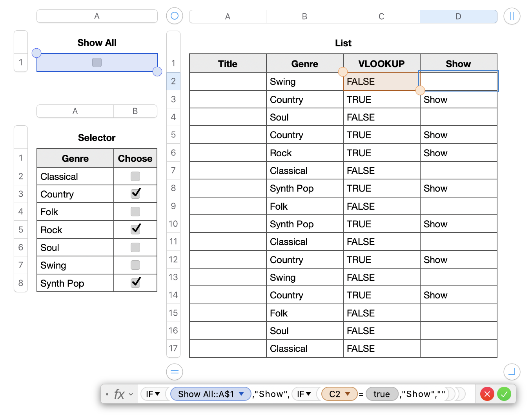Check the Classical genre checkbox
The width and height of the screenshot is (532, 417).
pos(135,176)
